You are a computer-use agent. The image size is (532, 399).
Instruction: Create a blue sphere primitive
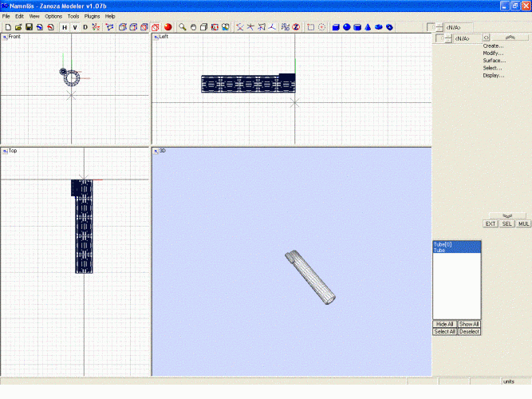[x=347, y=27]
